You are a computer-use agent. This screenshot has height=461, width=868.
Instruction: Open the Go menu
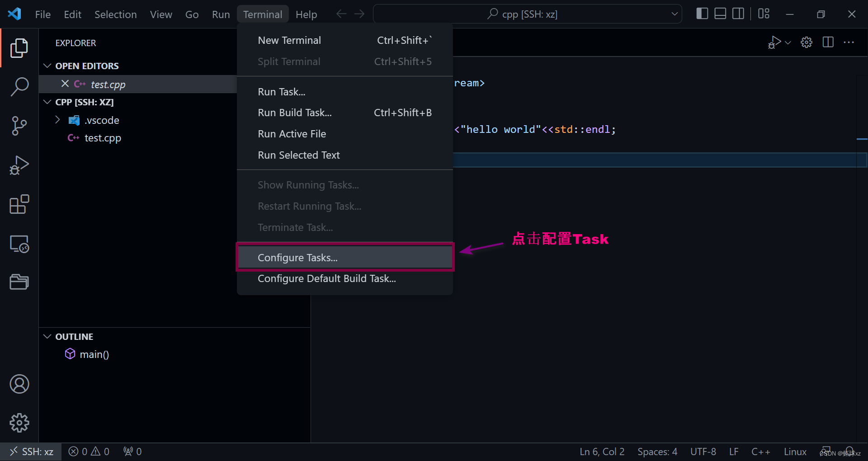[192, 14]
